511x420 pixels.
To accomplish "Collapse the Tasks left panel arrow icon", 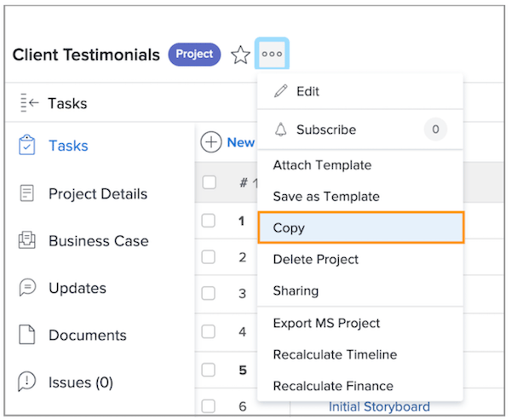I will coord(29,104).
